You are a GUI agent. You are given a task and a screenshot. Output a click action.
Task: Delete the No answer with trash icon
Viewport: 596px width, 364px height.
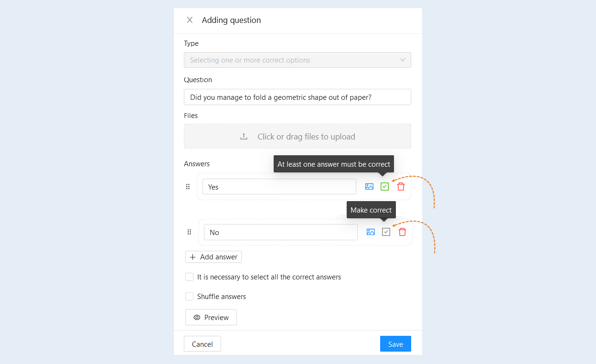coord(403,232)
